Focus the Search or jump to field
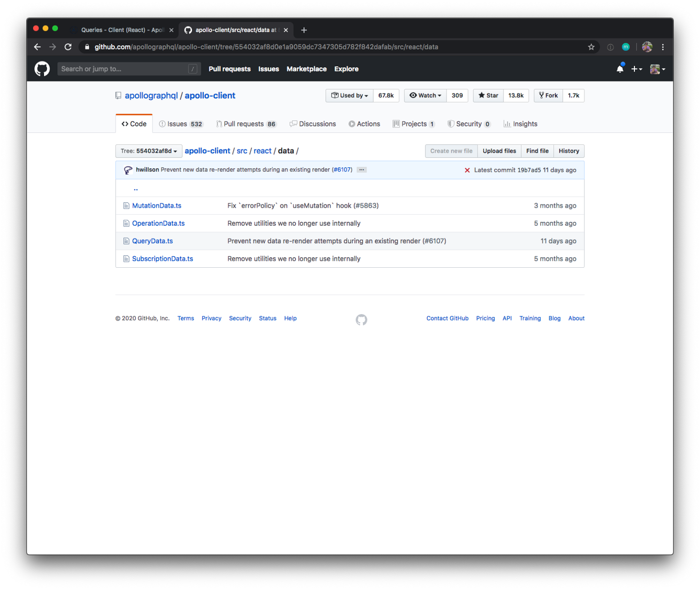 [x=129, y=69]
